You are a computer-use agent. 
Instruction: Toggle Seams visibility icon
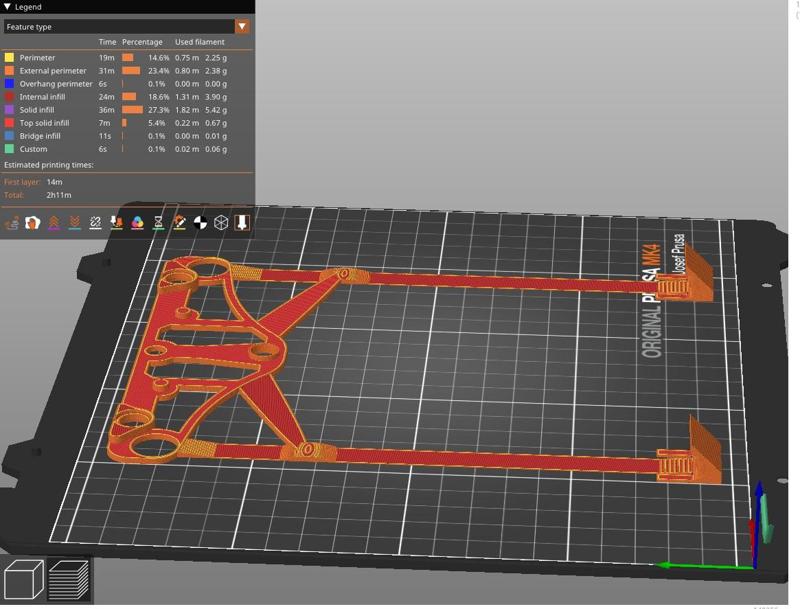click(96, 223)
